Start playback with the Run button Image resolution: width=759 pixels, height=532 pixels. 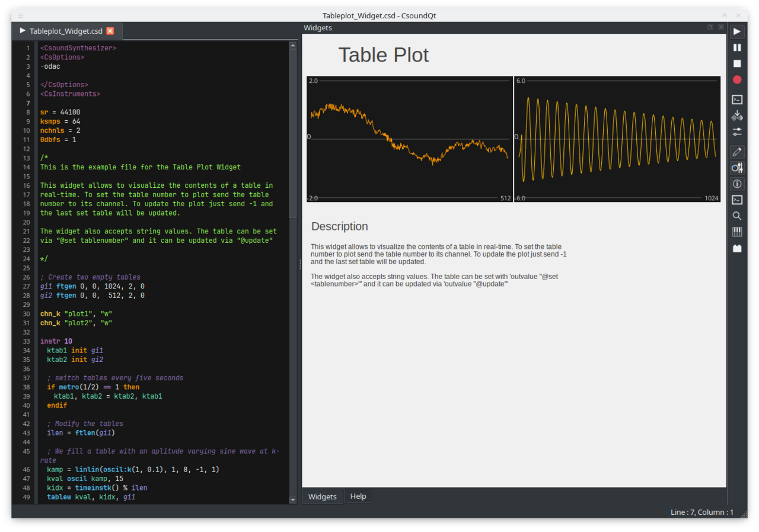point(737,31)
